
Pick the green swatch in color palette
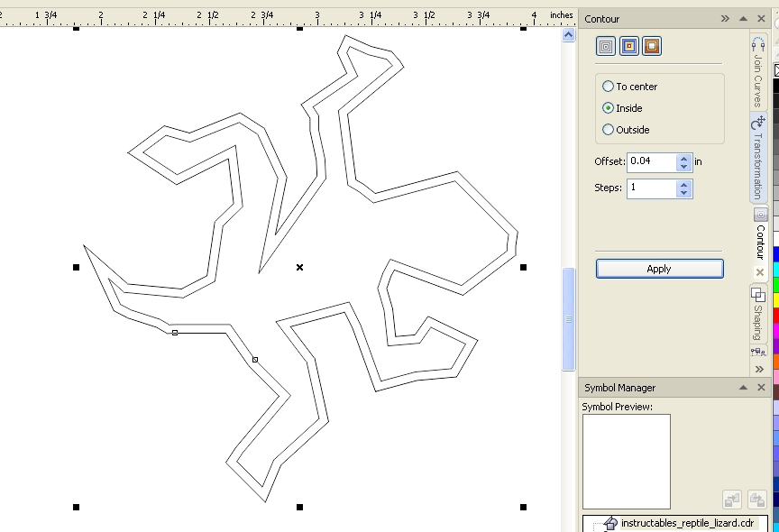coord(775,285)
